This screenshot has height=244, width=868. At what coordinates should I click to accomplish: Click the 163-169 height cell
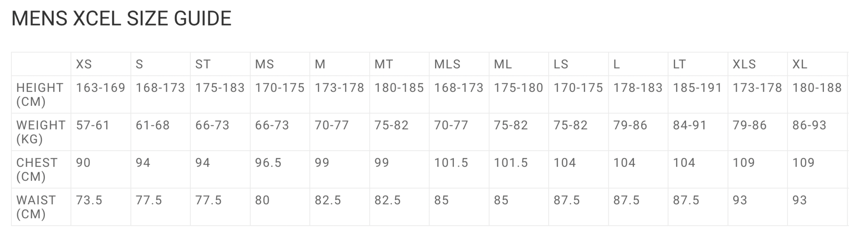coord(100,88)
